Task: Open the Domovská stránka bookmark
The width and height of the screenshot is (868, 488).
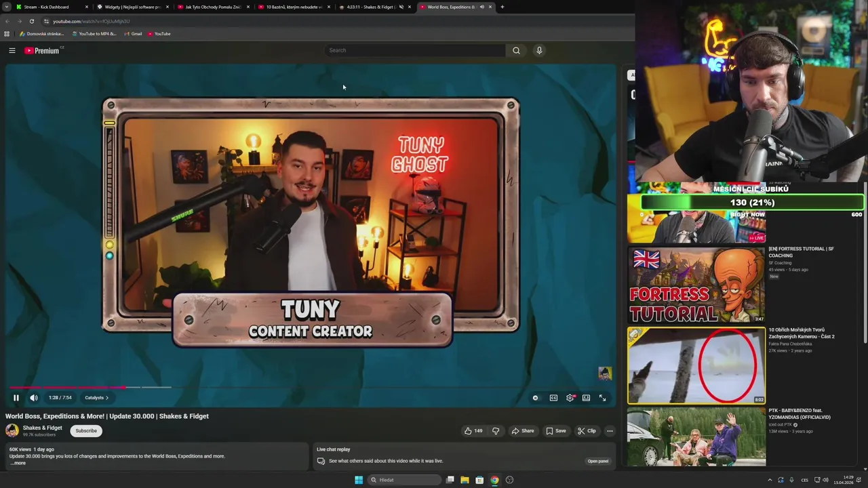Action: (x=41, y=34)
